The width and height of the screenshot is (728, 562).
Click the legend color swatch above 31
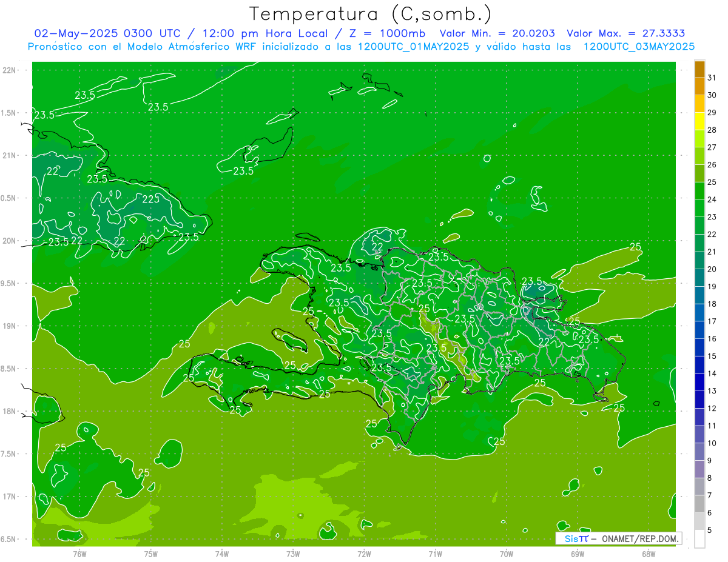[x=699, y=69]
